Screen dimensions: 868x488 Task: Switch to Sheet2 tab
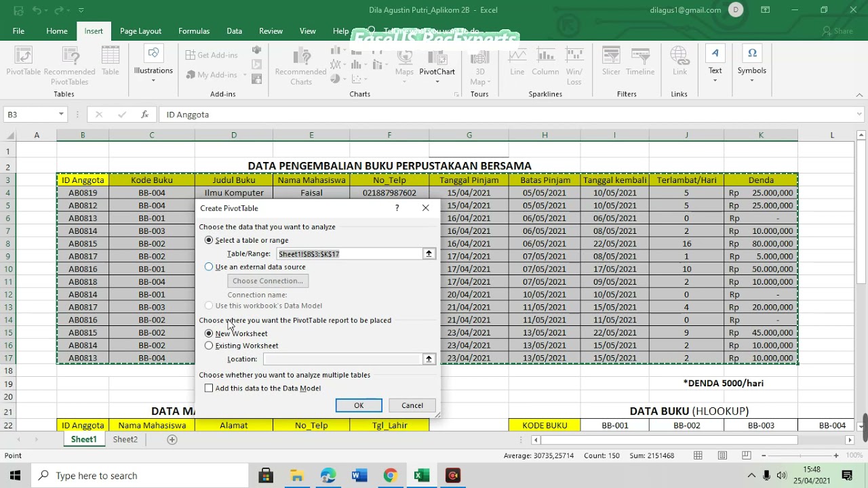(x=125, y=439)
